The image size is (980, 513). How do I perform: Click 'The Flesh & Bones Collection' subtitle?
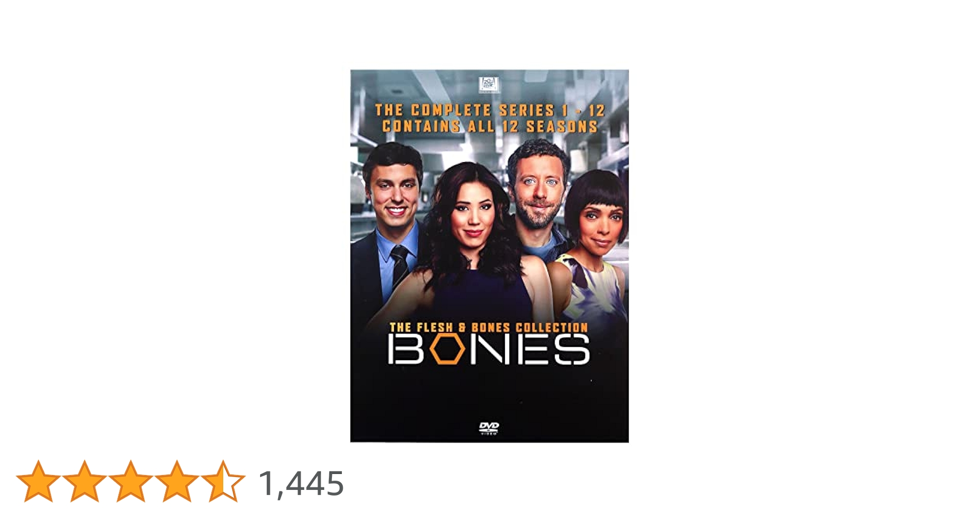pyautogui.click(x=488, y=327)
